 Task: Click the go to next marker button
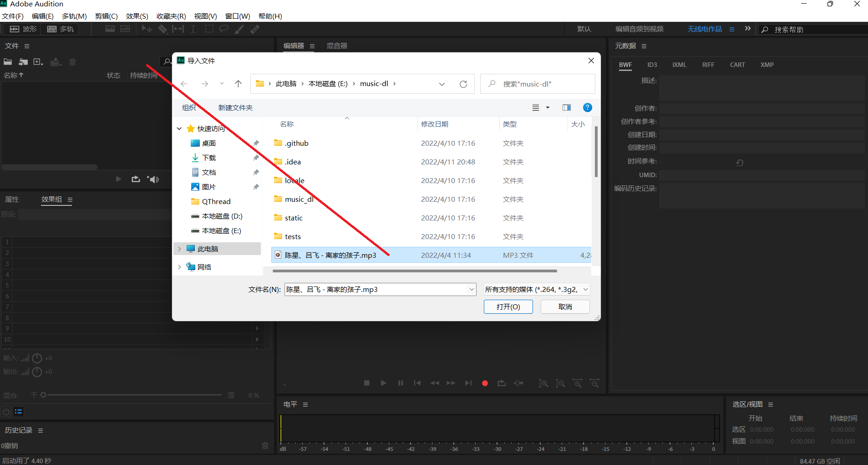[x=468, y=383]
